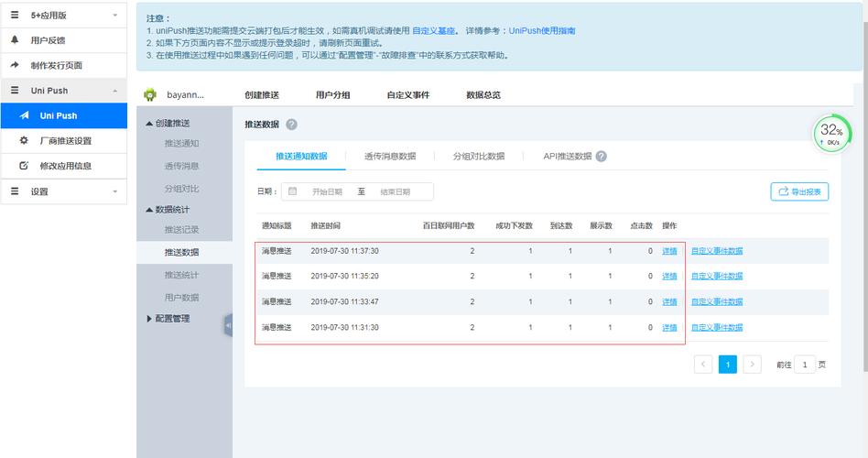Viewport: 868px width, 458px height.
Task: Open the 数据总览 top menu
Action: coord(483,94)
